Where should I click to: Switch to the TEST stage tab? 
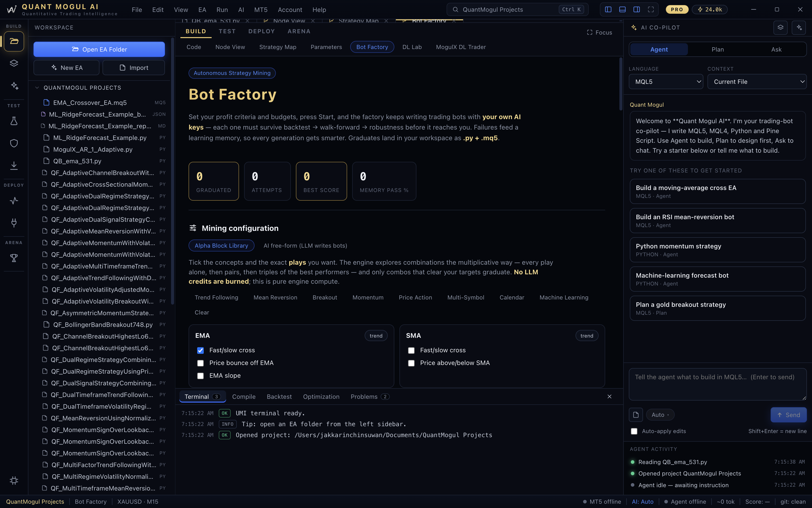[227, 31]
